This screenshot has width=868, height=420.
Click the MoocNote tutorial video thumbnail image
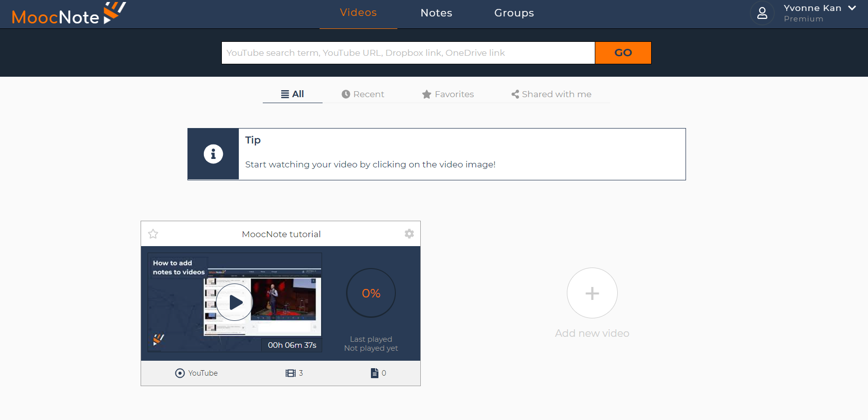[234, 302]
